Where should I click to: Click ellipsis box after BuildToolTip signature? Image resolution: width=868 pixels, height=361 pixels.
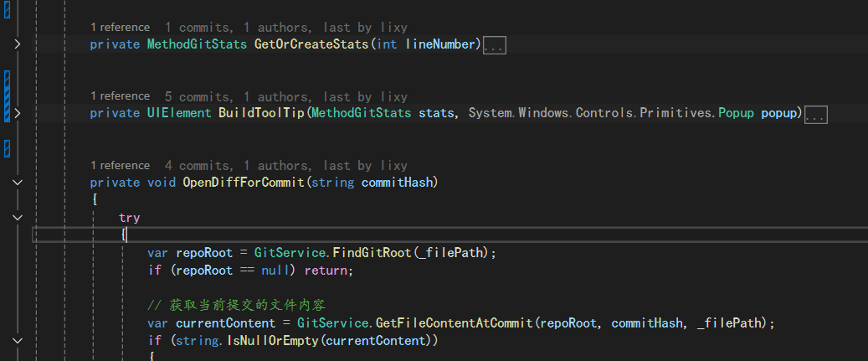point(815,115)
